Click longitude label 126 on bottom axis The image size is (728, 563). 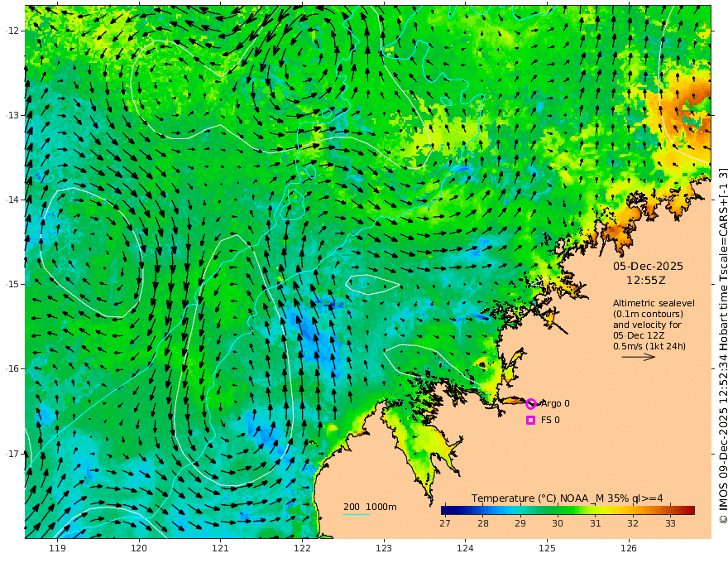(x=629, y=548)
